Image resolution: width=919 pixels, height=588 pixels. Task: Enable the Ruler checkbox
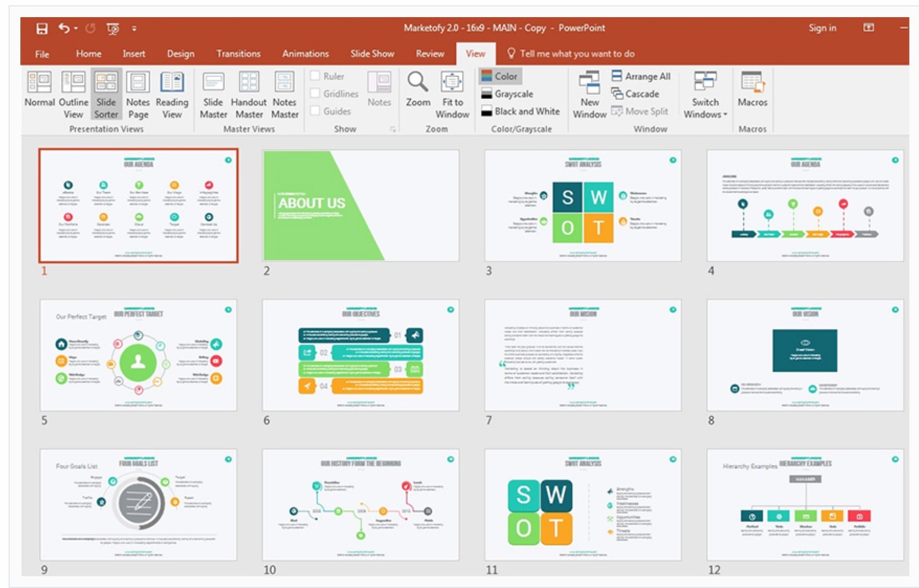[315, 76]
